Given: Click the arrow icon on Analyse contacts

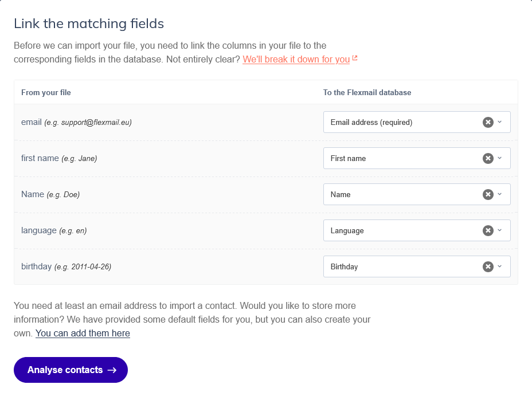Looking at the screenshot, I should [112, 370].
